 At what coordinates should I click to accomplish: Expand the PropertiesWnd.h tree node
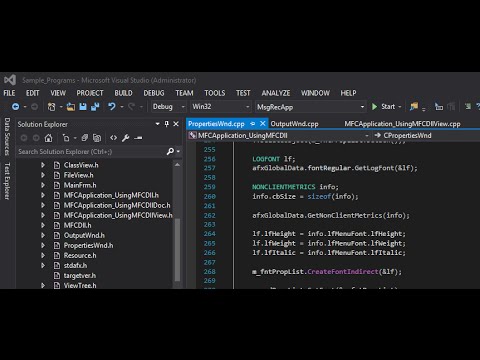(x=43, y=245)
